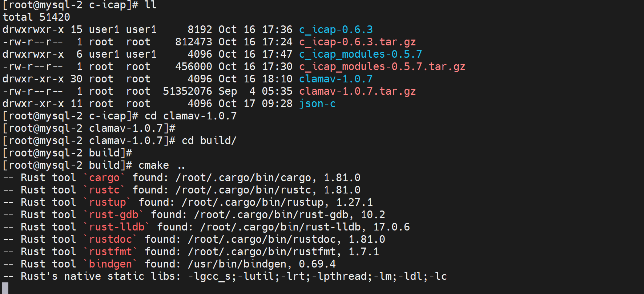Click the 'cd build/' command text
This screenshot has height=294, width=644.
coord(209,141)
